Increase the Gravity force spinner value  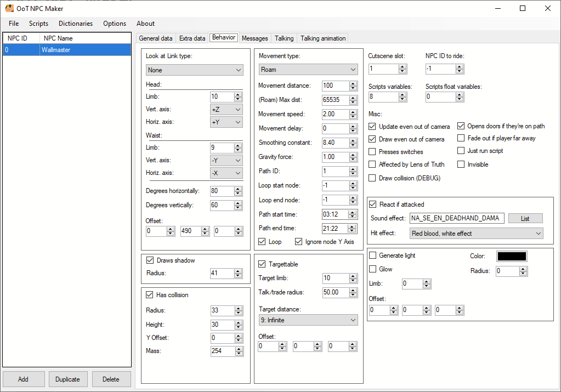[353, 155]
